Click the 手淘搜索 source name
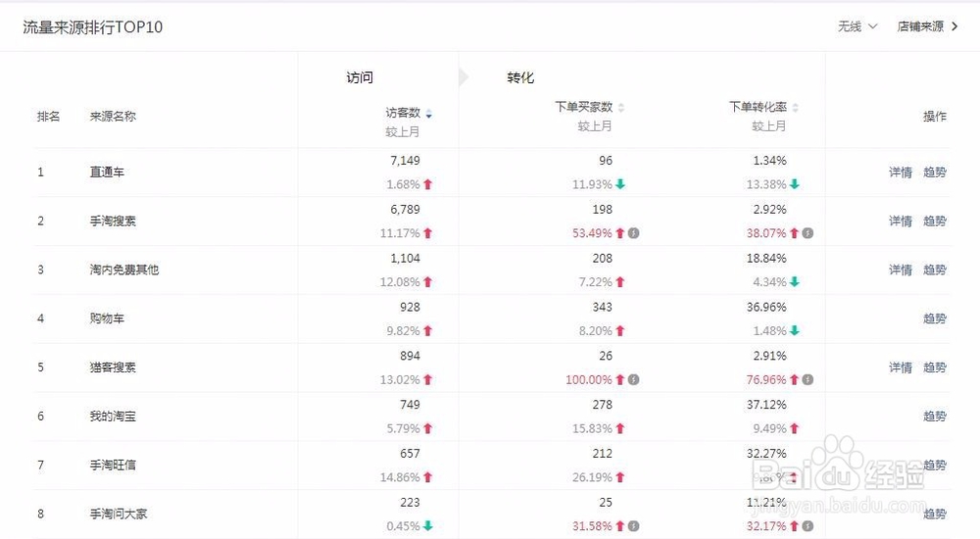Viewport: 980px width, 539px height. point(113,220)
